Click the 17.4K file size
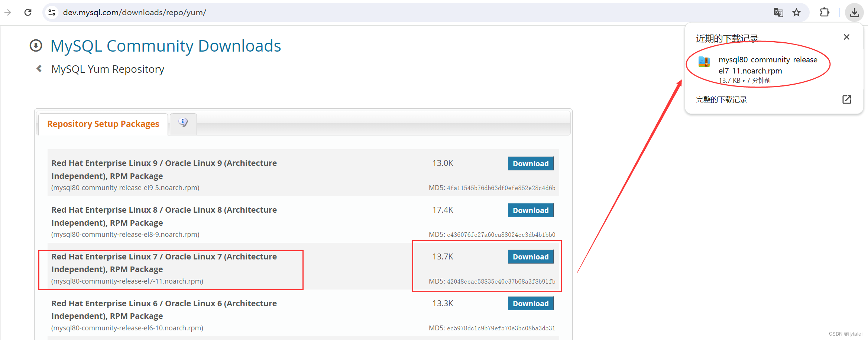The height and width of the screenshot is (340, 868). point(443,210)
